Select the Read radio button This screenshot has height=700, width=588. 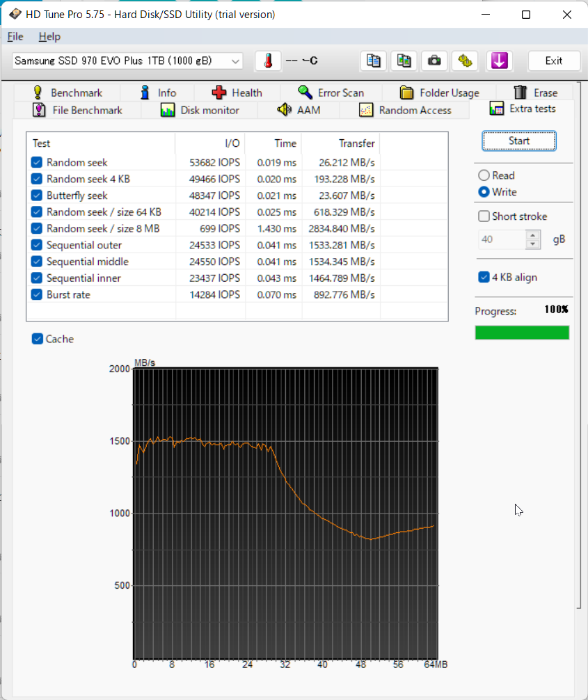[484, 175]
